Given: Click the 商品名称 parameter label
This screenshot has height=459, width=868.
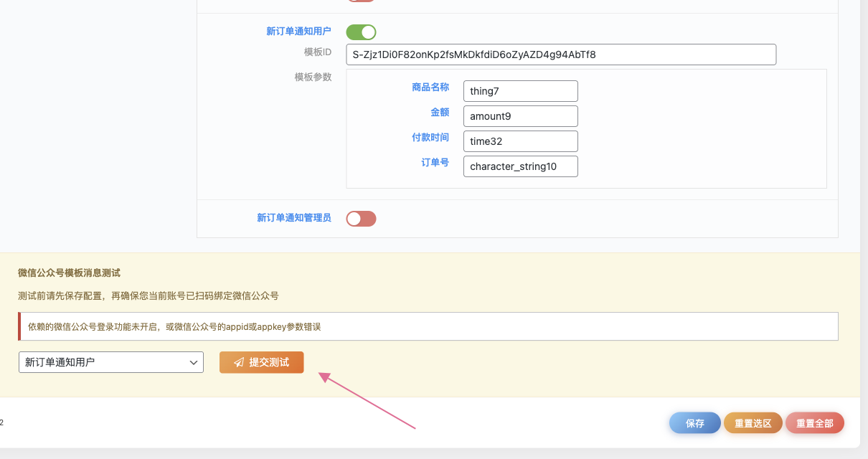Looking at the screenshot, I should click(430, 86).
